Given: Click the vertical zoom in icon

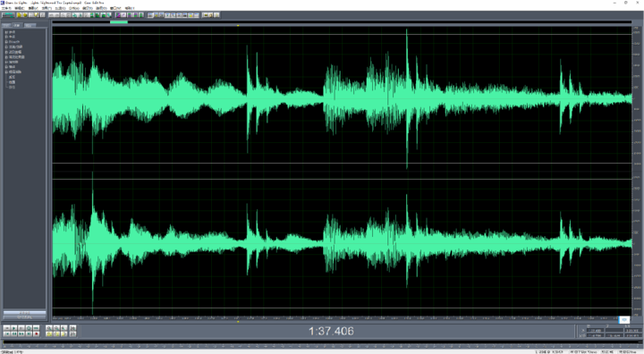Looking at the screenshot, I should tap(72, 328).
